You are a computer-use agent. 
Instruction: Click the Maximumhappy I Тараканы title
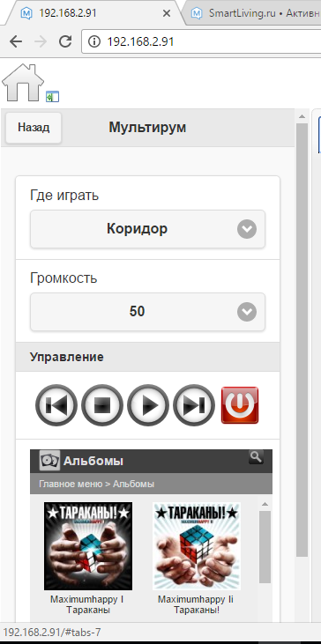pyautogui.click(x=87, y=604)
